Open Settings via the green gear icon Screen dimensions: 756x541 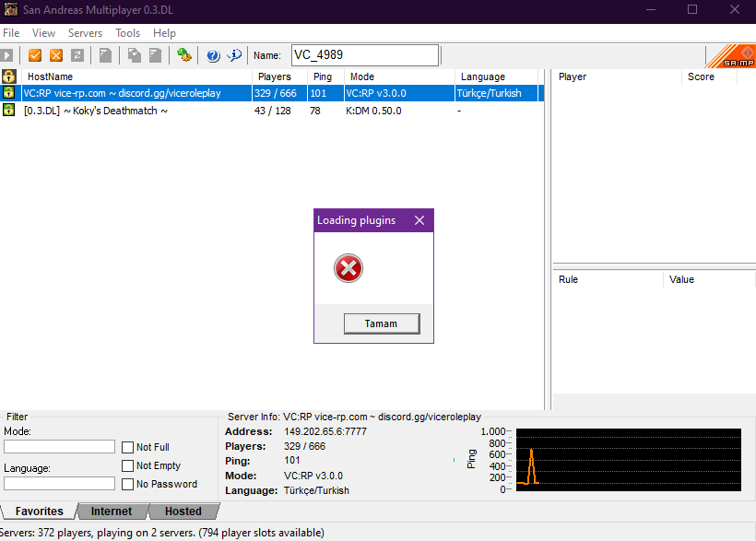point(183,55)
